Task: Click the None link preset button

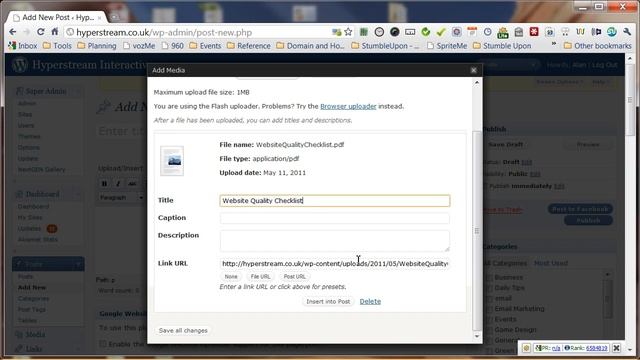Action: coord(231,277)
